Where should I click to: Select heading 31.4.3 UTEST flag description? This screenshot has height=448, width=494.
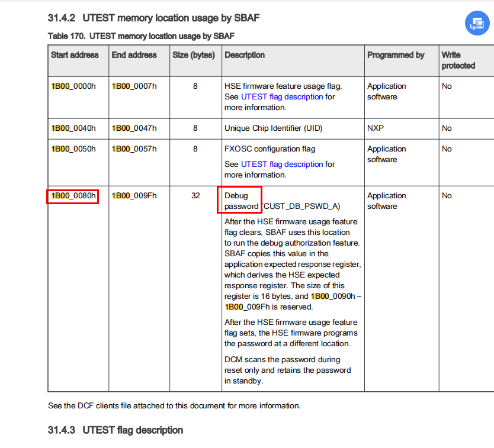(x=133, y=430)
